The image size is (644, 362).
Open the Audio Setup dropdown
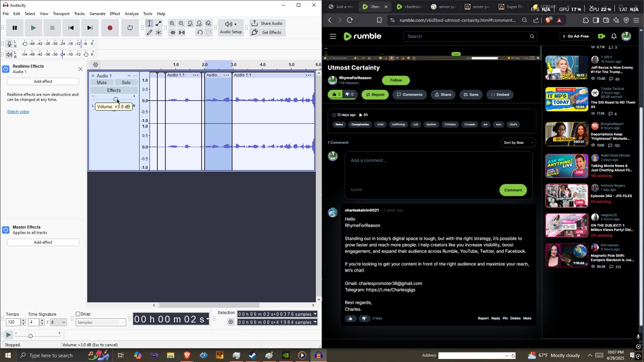pos(231,28)
